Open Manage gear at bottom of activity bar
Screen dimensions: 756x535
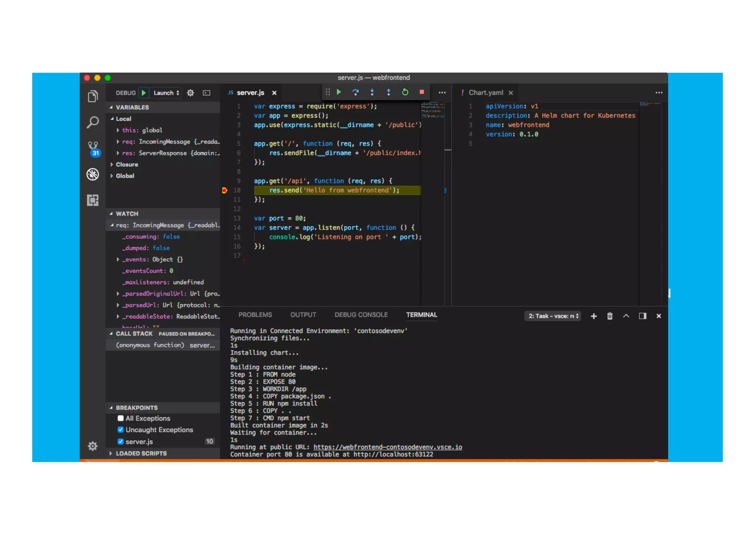click(93, 446)
